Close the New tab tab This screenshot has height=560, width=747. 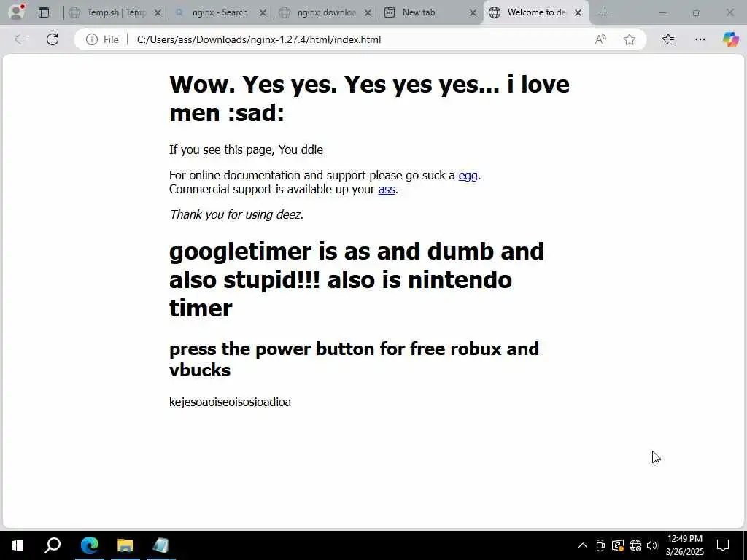[473, 13]
